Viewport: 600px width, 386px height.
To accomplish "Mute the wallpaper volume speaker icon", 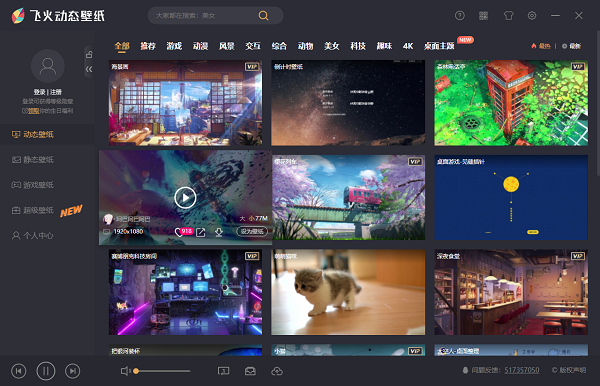I will (125, 371).
